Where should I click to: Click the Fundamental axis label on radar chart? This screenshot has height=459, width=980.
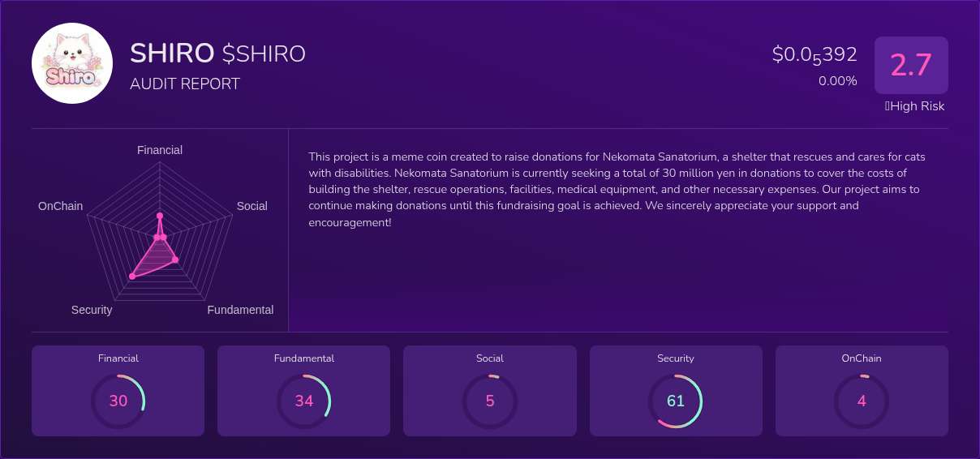(240, 310)
